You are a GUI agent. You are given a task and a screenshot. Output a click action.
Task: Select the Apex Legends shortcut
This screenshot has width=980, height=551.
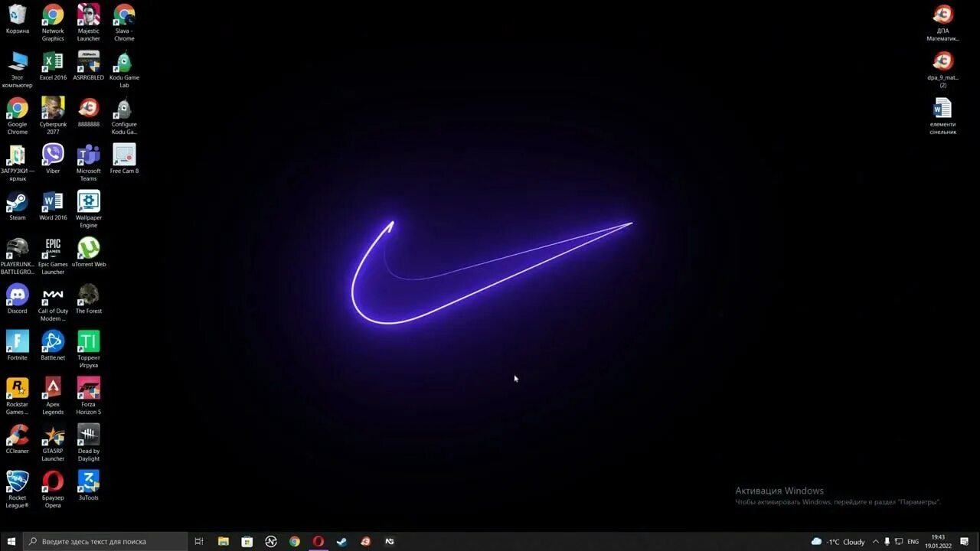pos(53,396)
